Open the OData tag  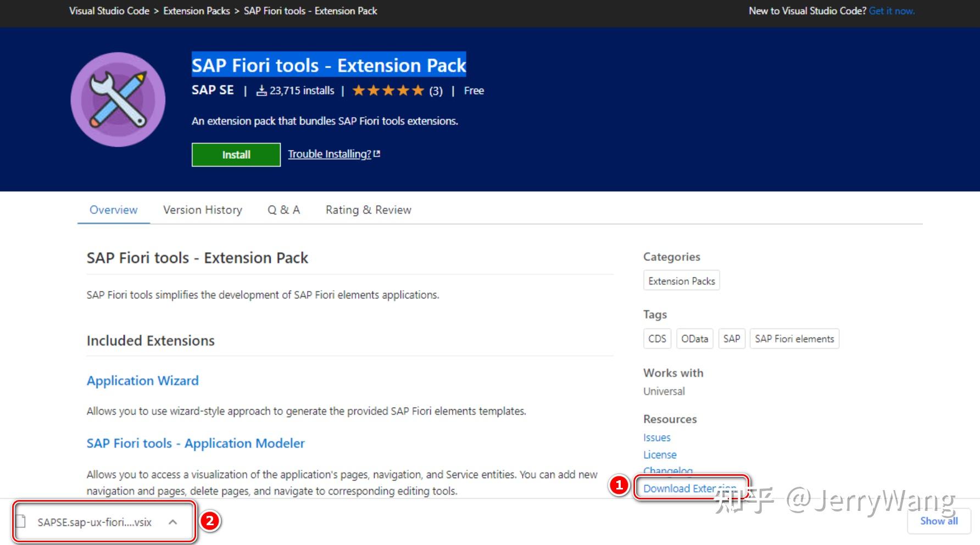point(694,338)
